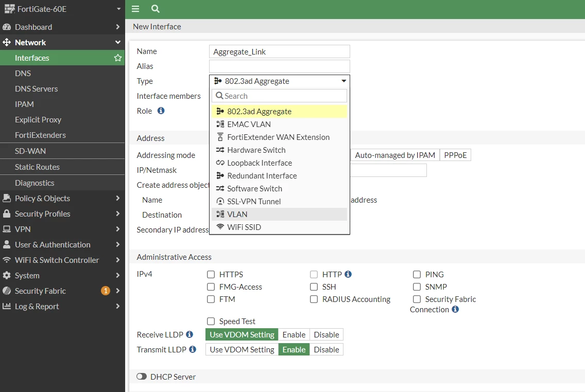This screenshot has height=392, width=585.
Task: Choose Auto-managed by IPAM mode
Action: coord(395,155)
